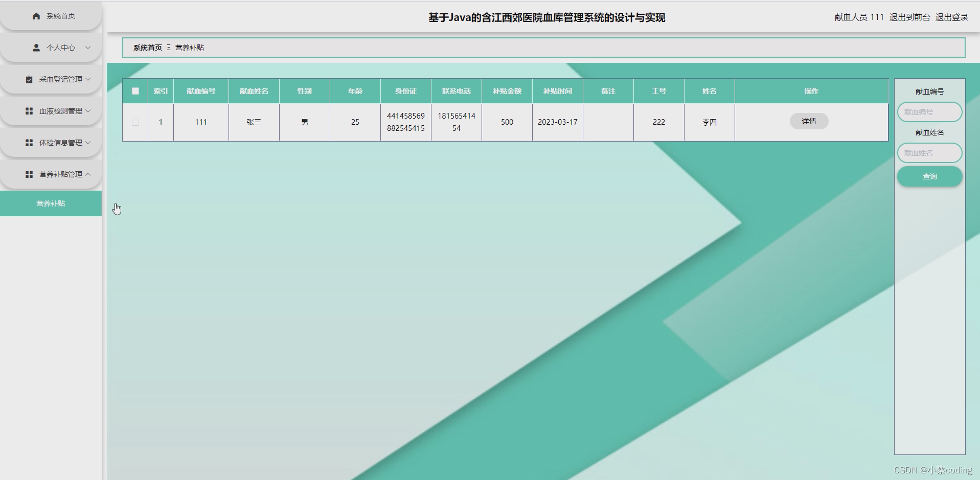
Task: Click the home icon beside 系统首页
Action: 36,16
